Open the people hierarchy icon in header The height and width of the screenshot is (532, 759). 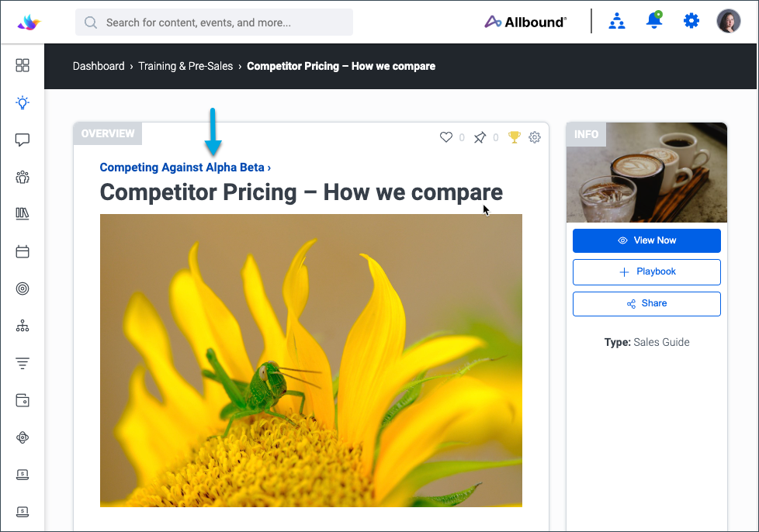pos(617,21)
